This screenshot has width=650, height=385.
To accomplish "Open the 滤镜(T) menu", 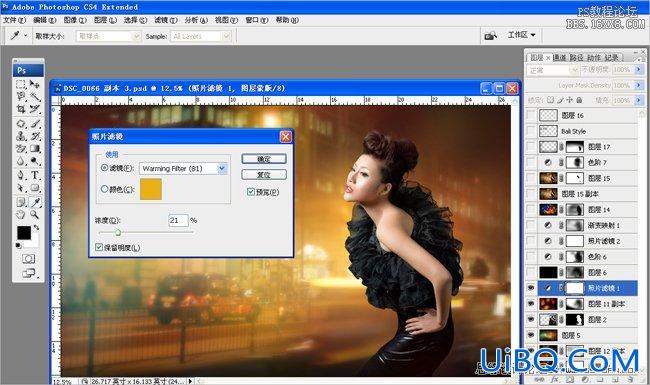I will [166, 20].
